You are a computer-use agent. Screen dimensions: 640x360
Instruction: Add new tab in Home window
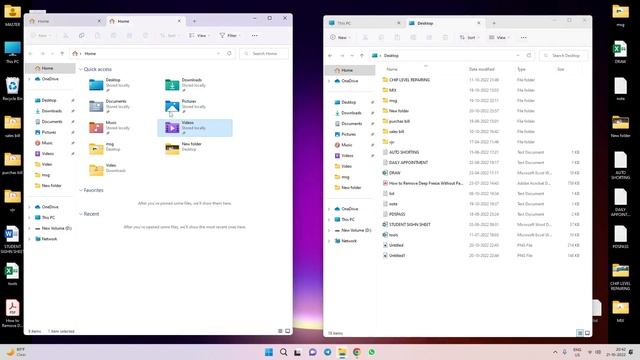[x=194, y=21]
